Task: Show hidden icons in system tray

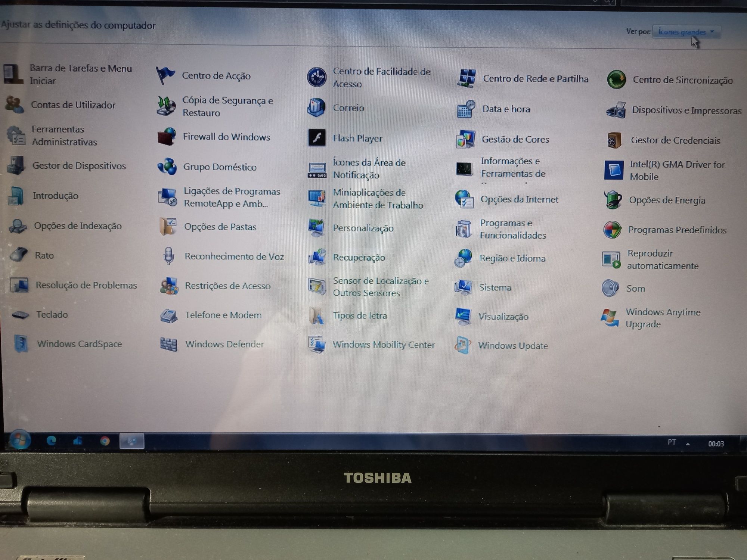Action: (688, 444)
